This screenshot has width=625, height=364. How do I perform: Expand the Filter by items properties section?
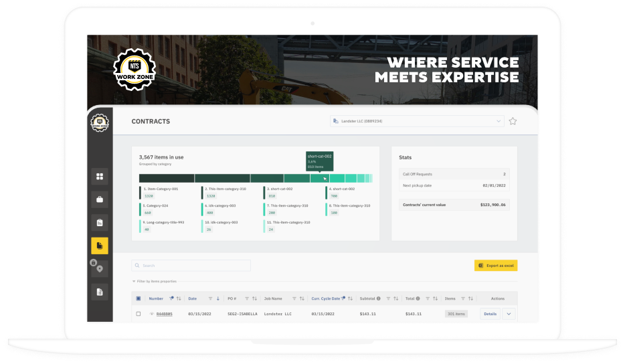coord(155,282)
